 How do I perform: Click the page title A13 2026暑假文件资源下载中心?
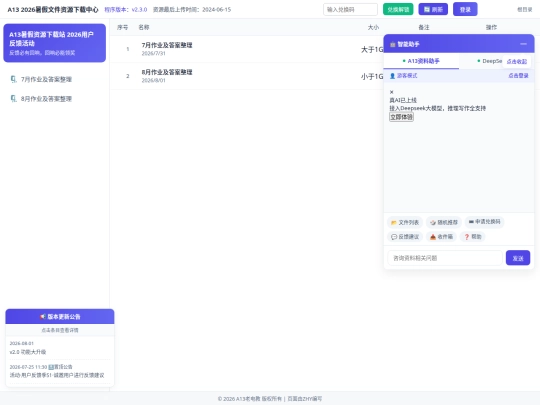[53, 10]
